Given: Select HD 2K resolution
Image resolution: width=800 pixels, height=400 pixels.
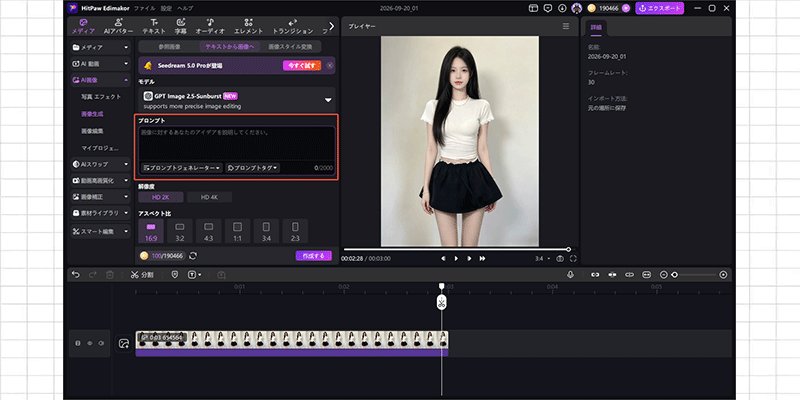Looking at the screenshot, I should pyautogui.click(x=161, y=197).
